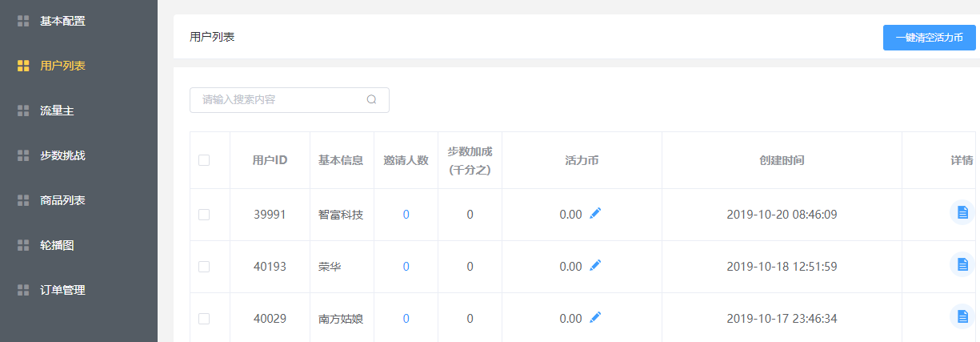Check the row checkbox for user 39991
This screenshot has height=342, width=980.
204,215
